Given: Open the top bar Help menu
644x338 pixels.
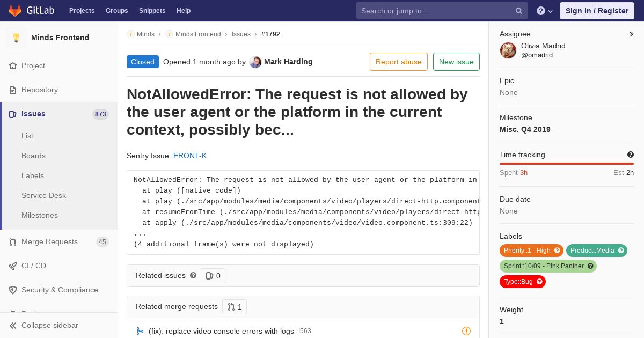Looking at the screenshot, I should point(184,11).
